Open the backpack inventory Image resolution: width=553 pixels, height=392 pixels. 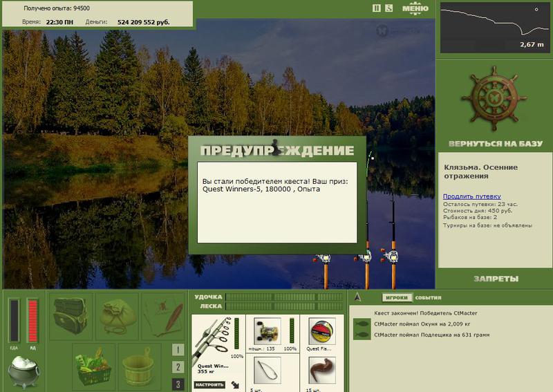[x=71, y=316]
